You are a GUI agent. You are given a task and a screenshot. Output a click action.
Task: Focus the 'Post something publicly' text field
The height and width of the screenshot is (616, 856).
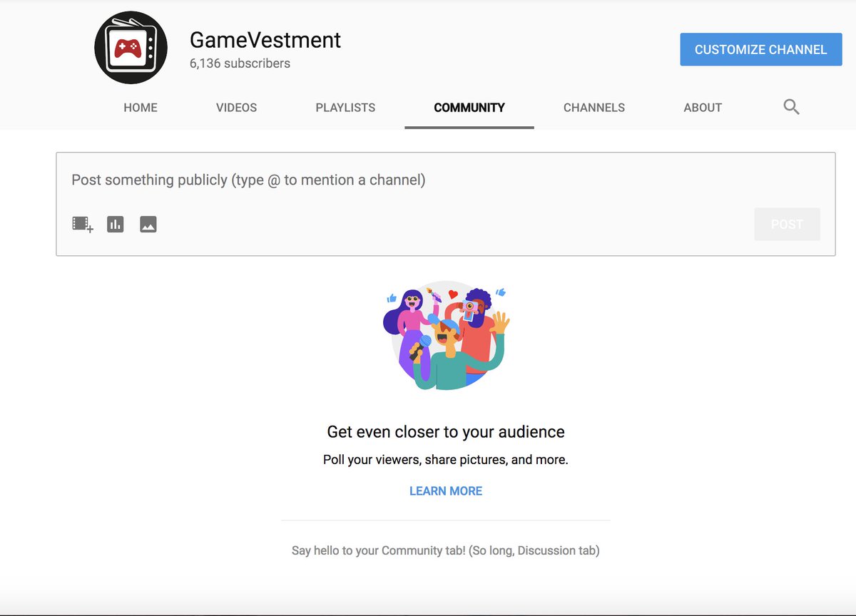(446, 180)
